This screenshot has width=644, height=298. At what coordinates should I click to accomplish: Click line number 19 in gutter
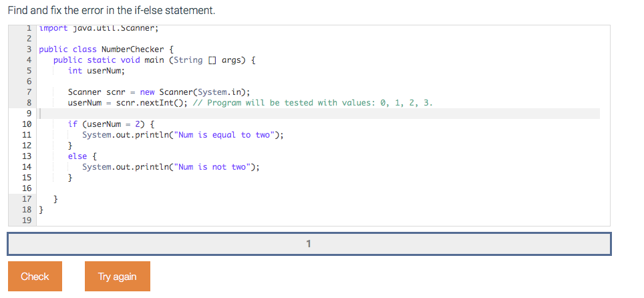[x=26, y=220]
